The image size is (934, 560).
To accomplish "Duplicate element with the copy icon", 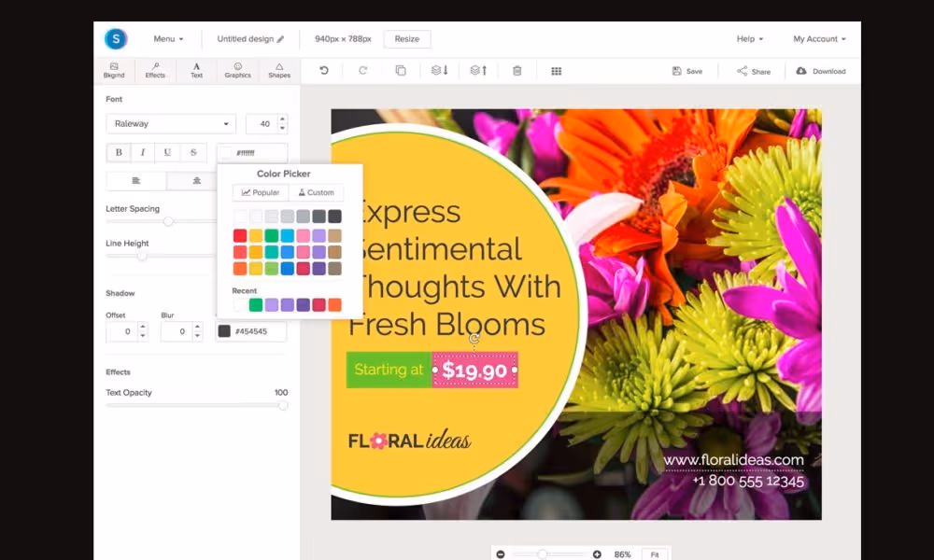I will tap(401, 71).
